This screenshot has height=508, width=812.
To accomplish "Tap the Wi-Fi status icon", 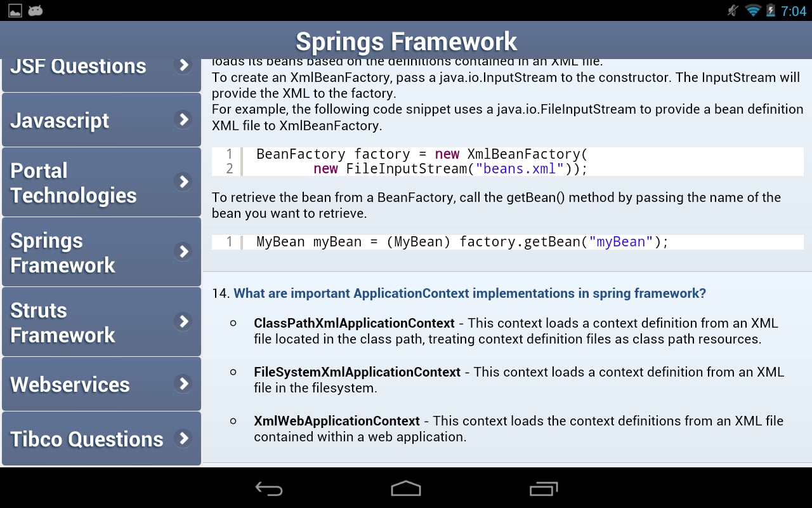I will pyautogui.click(x=753, y=10).
